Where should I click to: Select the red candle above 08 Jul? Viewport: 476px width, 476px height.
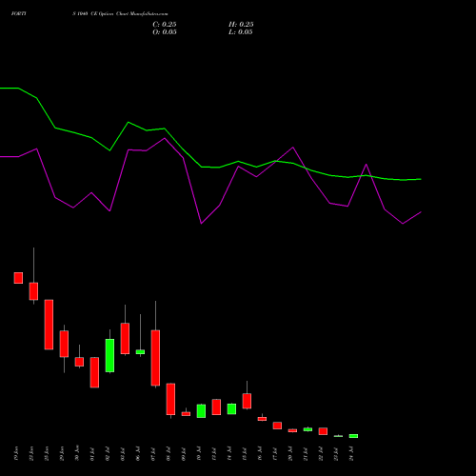tap(170, 399)
